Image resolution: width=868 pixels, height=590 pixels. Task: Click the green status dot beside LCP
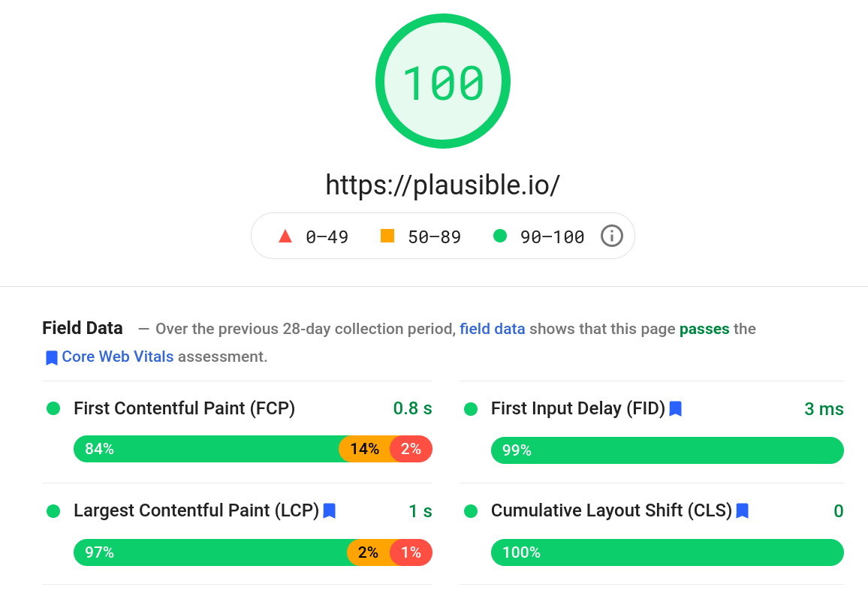(x=53, y=510)
